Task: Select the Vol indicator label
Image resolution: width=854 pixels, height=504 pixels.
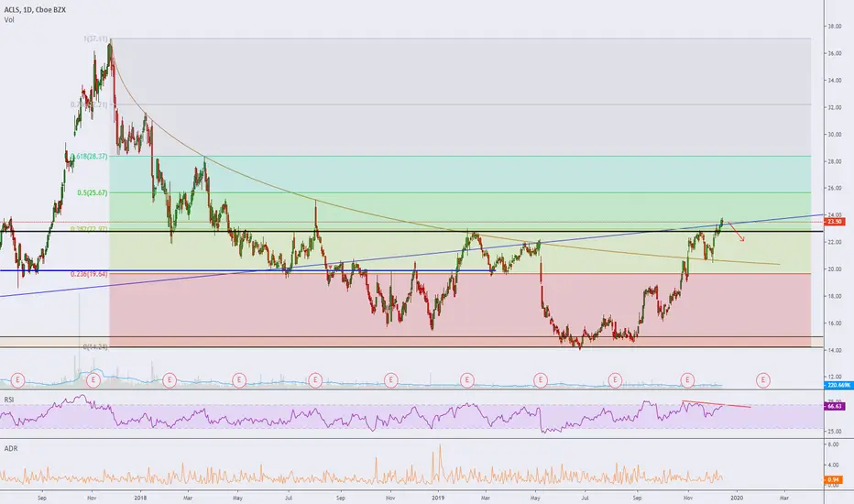Action: click(x=9, y=20)
